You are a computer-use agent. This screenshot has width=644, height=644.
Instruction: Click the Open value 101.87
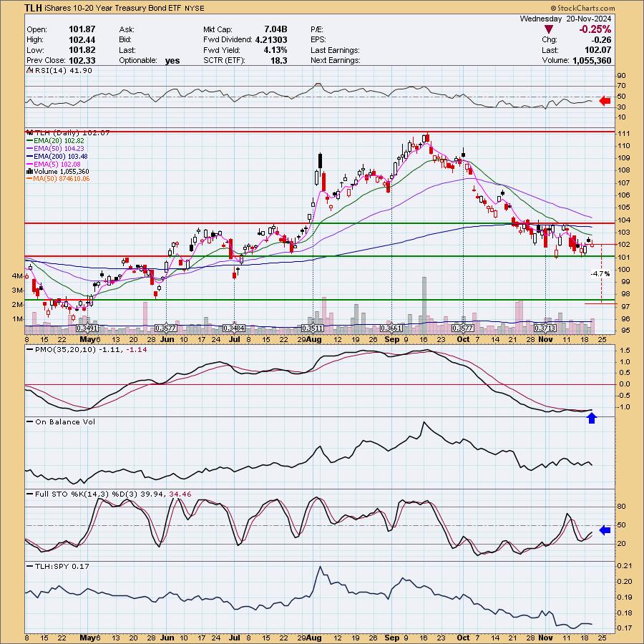point(82,29)
